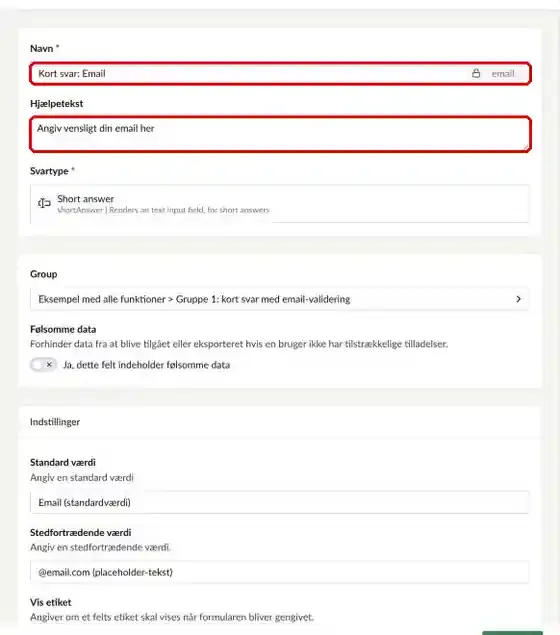The height and width of the screenshot is (635, 560).
Task: Expand the Group chevron arrow
Action: click(x=518, y=299)
